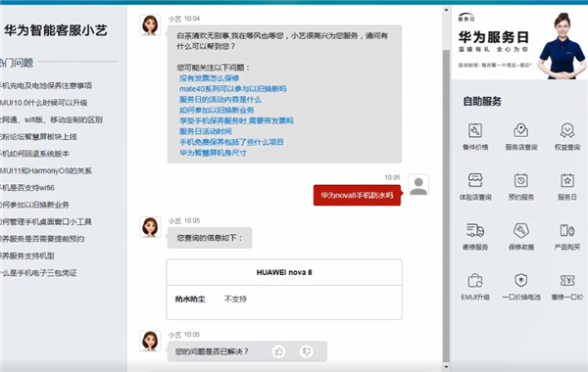Viewport: 588px width, 372px height.
Task: Click the chat vertical scrollbar thumb
Action: click(x=446, y=206)
